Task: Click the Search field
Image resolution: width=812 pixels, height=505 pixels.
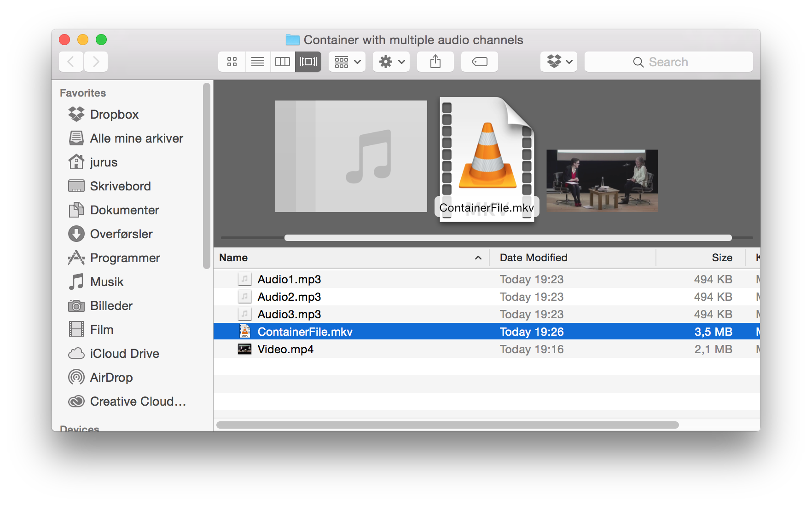Action: [x=669, y=62]
